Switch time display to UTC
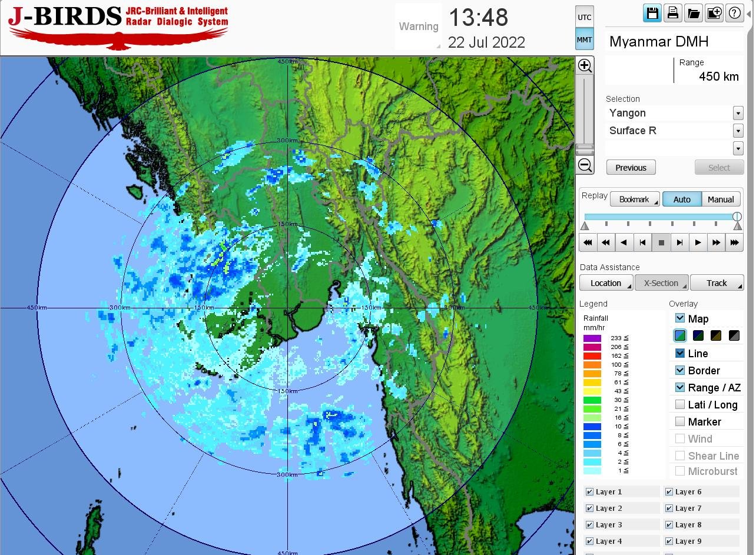756x555 pixels. pyautogui.click(x=584, y=17)
